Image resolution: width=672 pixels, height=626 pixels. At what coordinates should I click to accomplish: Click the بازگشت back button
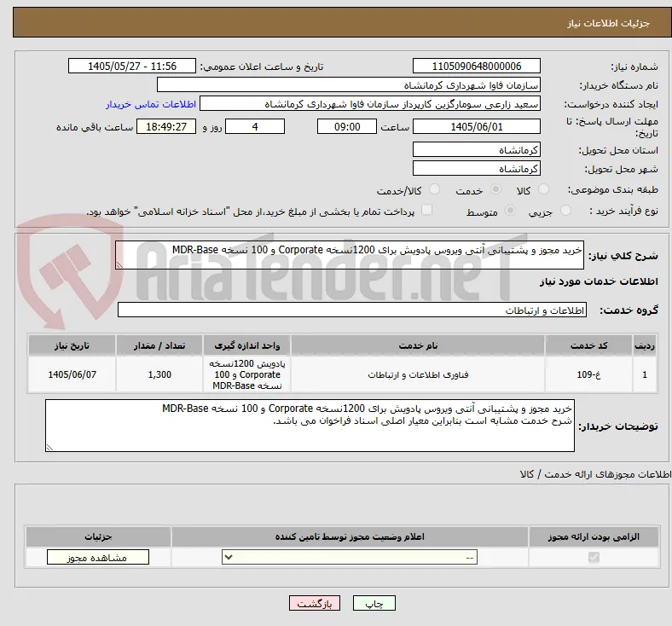pyautogui.click(x=315, y=603)
